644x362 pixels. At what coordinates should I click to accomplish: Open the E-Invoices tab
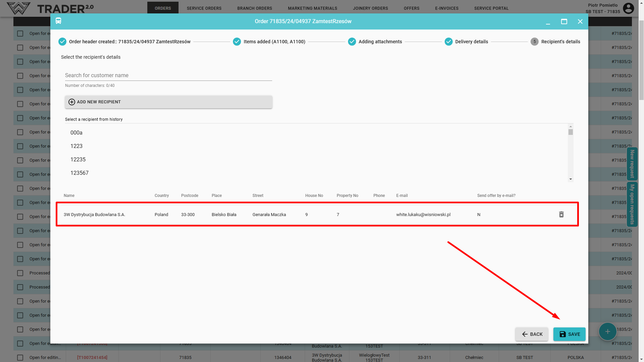pyautogui.click(x=447, y=8)
